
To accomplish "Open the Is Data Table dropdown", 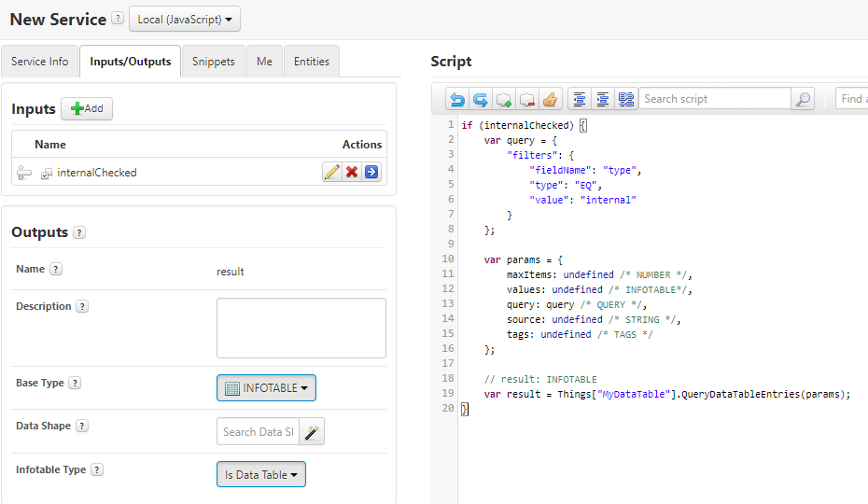I will point(261,475).
